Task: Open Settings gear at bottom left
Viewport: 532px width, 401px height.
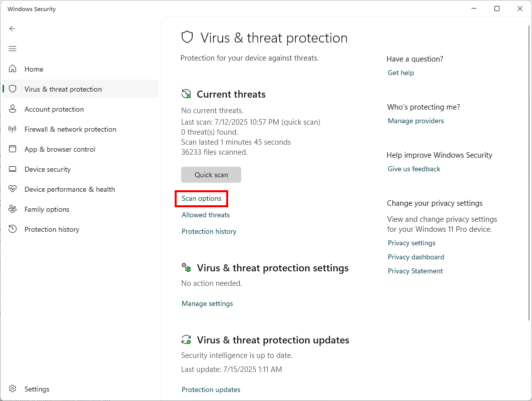Action: point(13,389)
